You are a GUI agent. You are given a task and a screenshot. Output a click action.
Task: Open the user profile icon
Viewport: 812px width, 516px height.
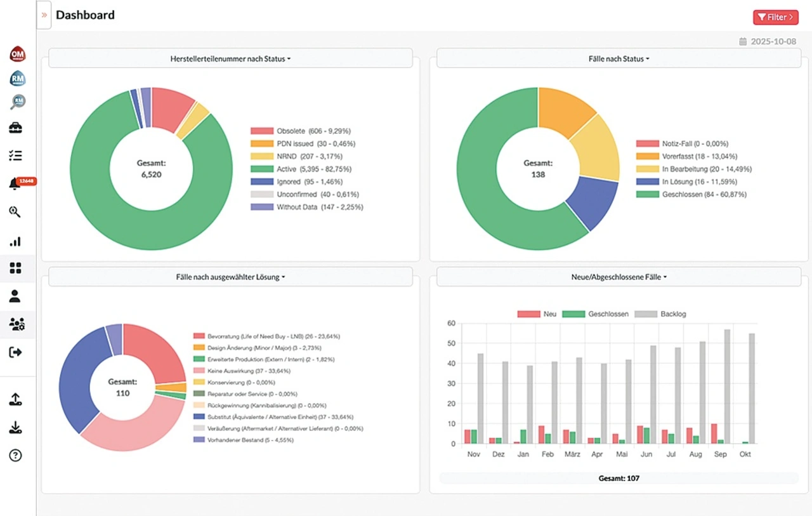(x=15, y=296)
